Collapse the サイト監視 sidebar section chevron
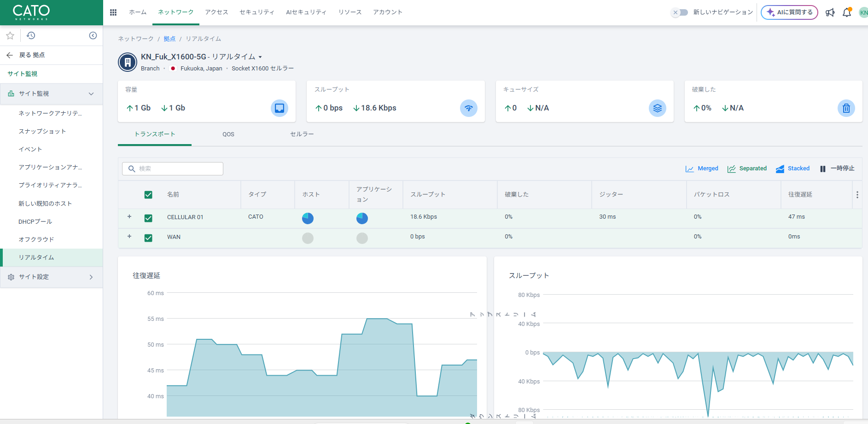The height and width of the screenshot is (424, 868). (x=91, y=94)
